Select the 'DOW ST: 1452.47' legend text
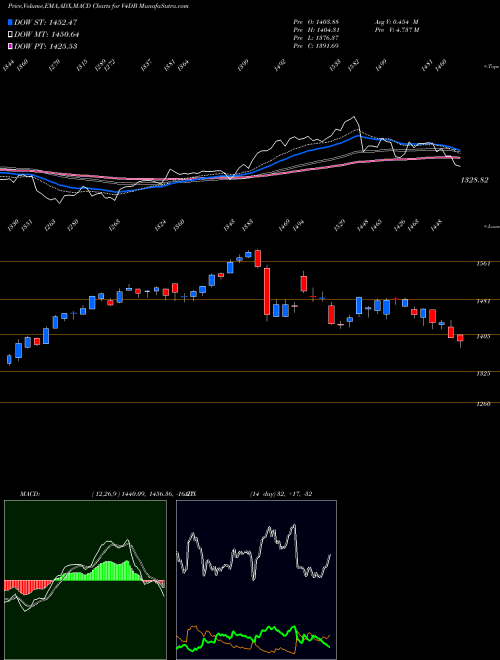 pos(45,22)
